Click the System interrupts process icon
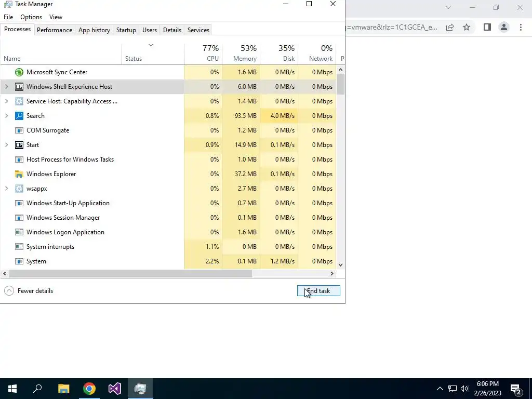The height and width of the screenshot is (399, 532). pyautogui.click(x=19, y=247)
